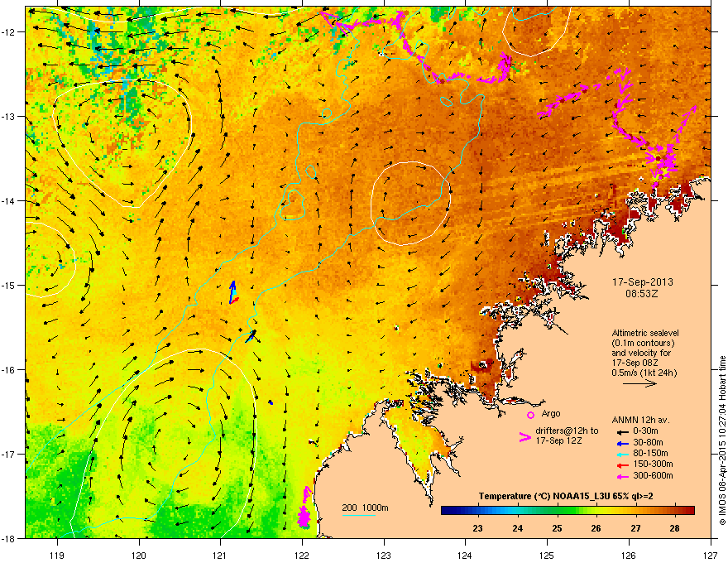Click the IMOS copyright vertical text

coord(722,440)
